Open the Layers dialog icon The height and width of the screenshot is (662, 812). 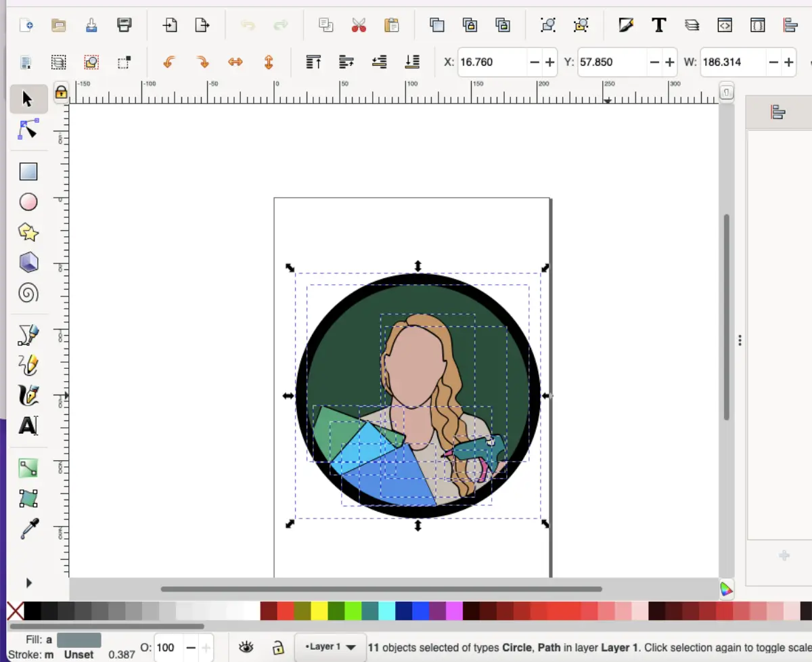coord(692,26)
